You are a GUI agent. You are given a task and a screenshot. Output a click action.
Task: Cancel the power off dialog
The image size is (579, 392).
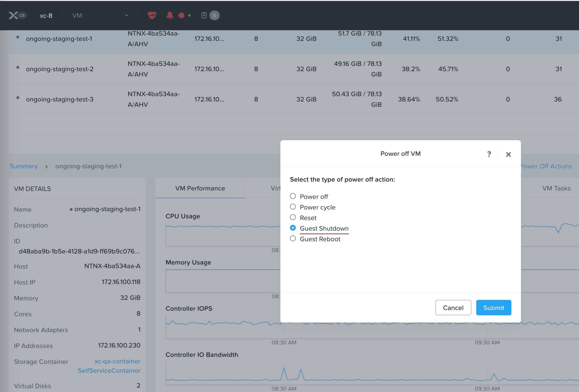tap(453, 308)
